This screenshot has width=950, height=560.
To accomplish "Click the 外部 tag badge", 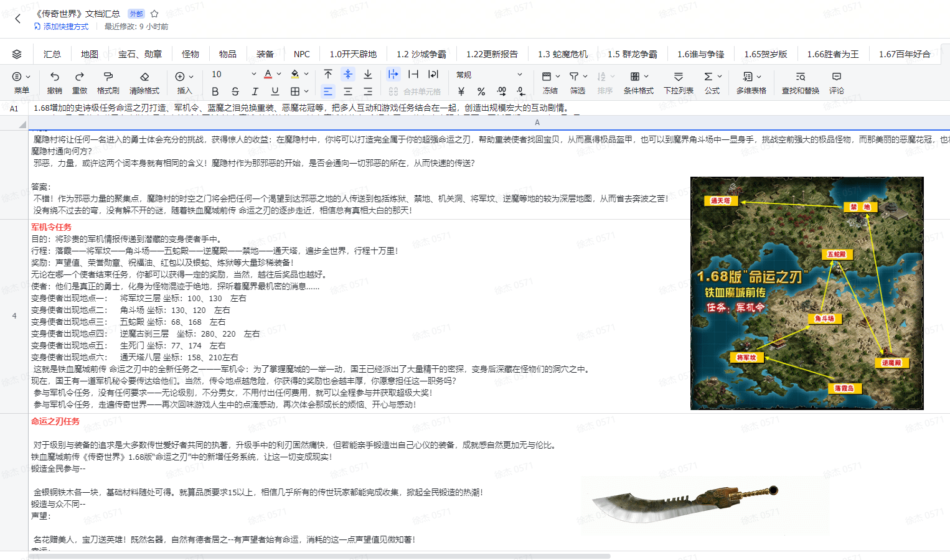I will (136, 14).
